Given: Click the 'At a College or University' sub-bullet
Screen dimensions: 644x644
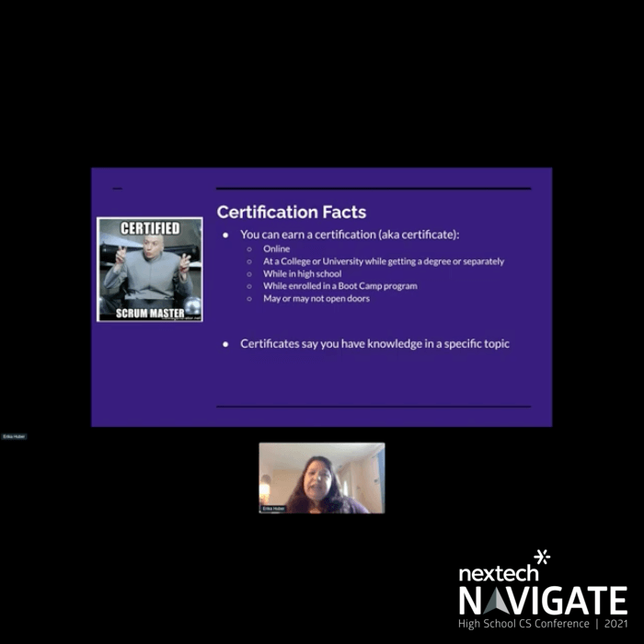Looking at the screenshot, I should pyautogui.click(x=383, y=261).
